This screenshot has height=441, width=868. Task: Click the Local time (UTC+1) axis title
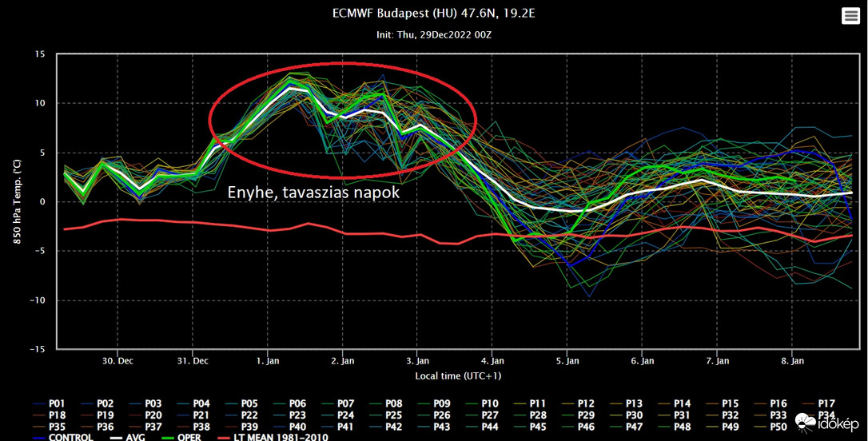pos(458,375)
